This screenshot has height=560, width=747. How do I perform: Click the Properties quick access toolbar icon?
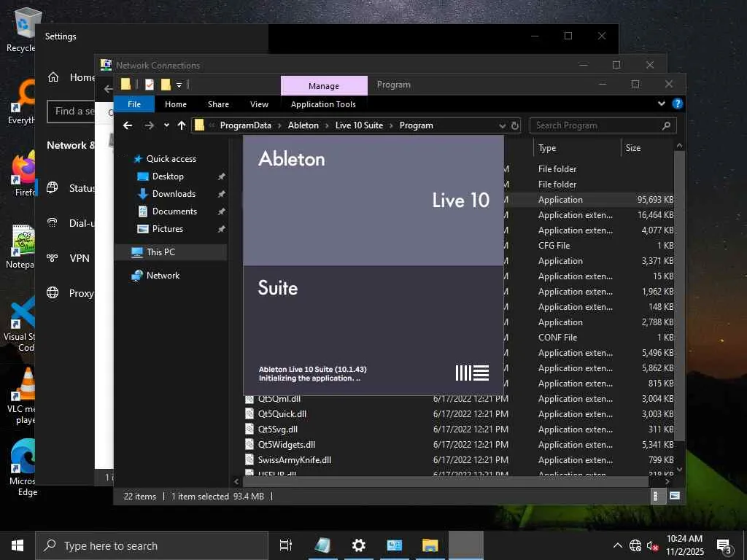[150, 85]
